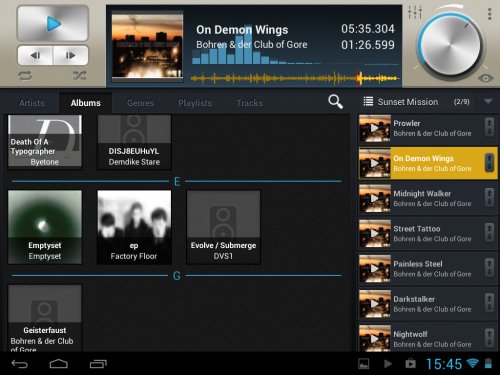Tap the Android home button
Screen dimensions: 500x375
pos(59,364)
